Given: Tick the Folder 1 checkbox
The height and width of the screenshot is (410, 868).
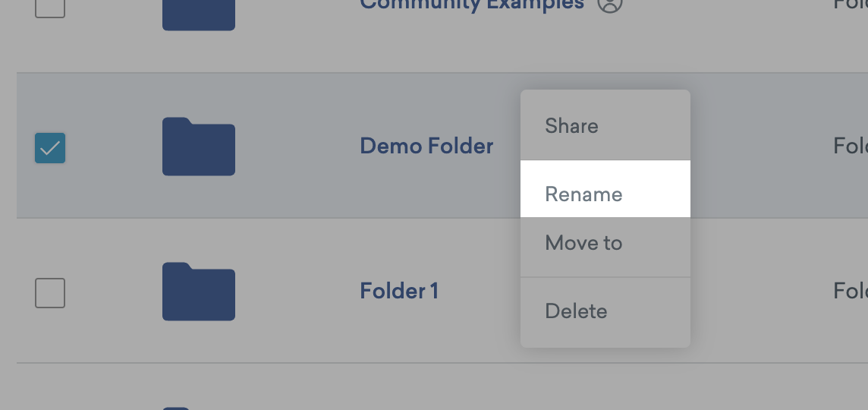Looking at the screenshot, I should pyautogui.click(x=50, y=293).
